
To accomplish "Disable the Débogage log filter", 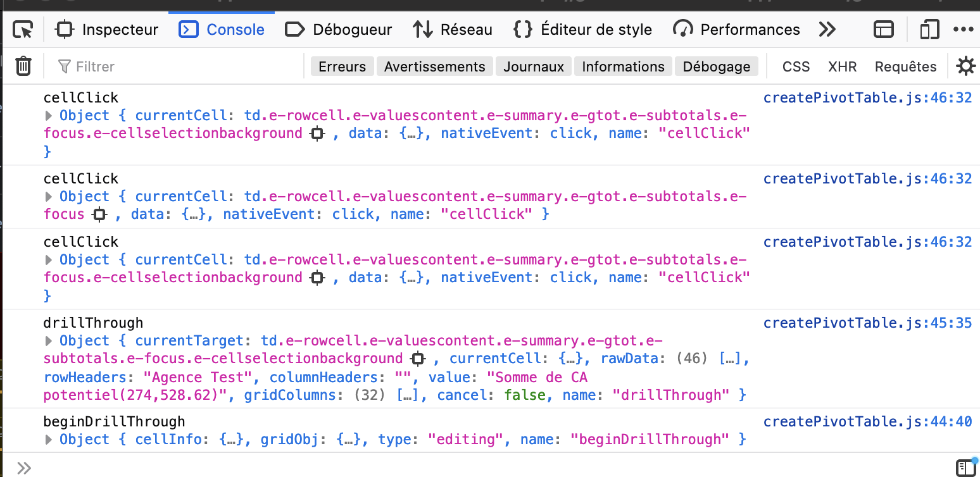I will click(716, 66).
